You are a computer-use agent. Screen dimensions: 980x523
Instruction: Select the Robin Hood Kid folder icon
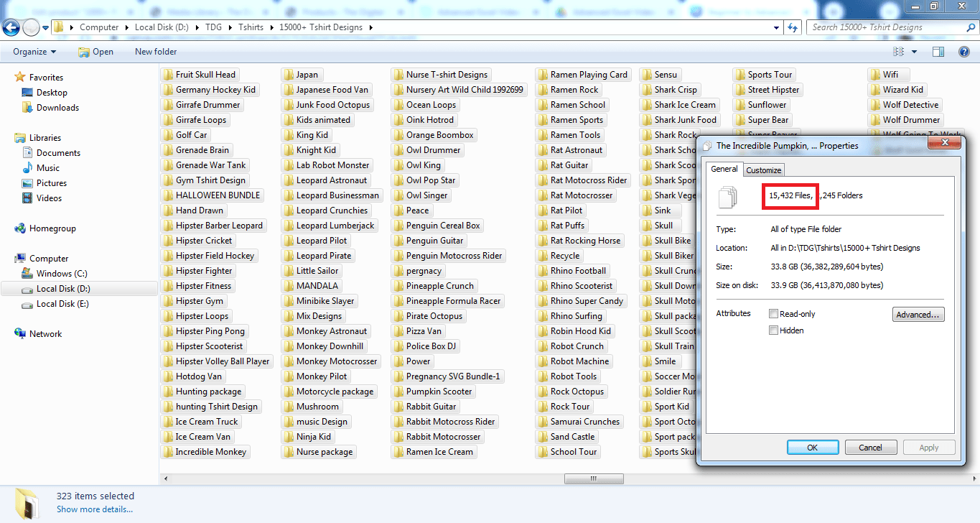tap(542, 331)
